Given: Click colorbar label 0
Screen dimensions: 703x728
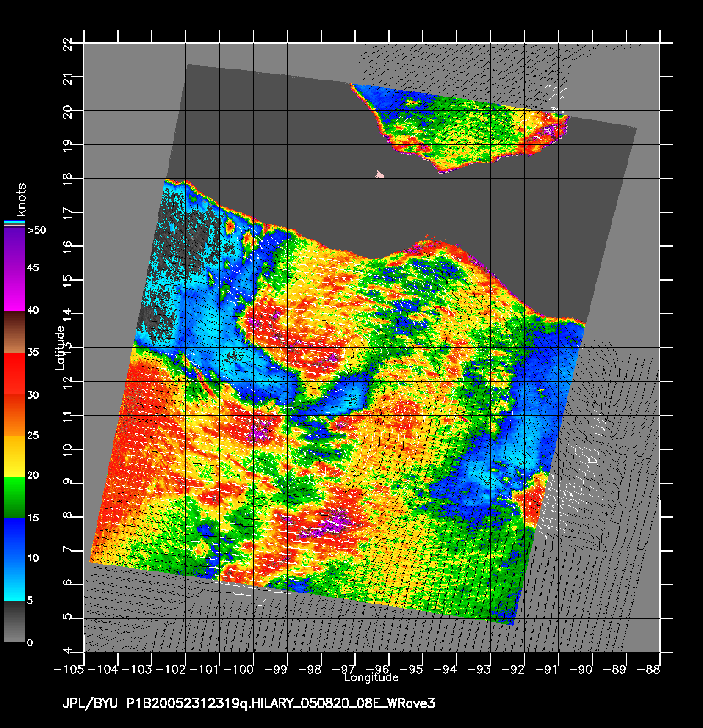Looking at the screenshot, I should (30, 643).
